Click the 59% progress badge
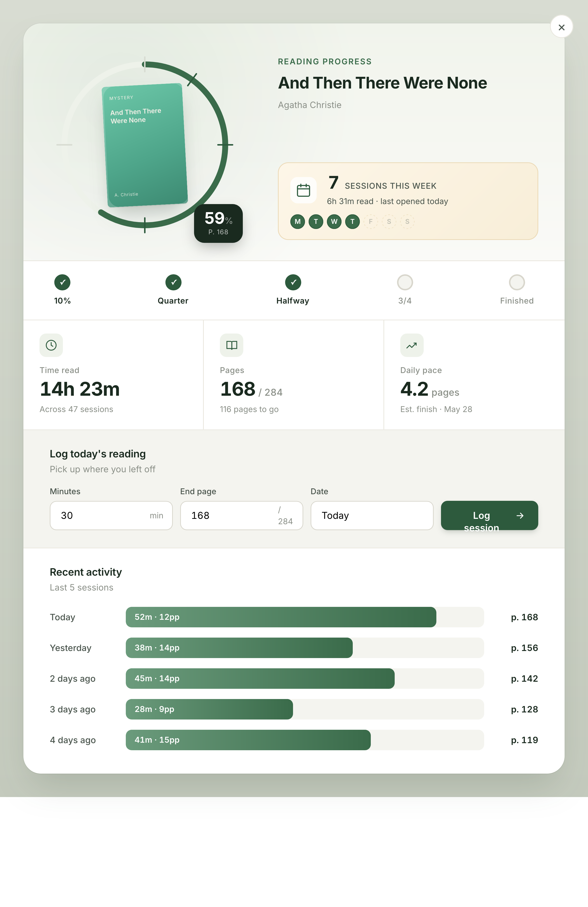 pyautogui.click(x=218, y=224)
